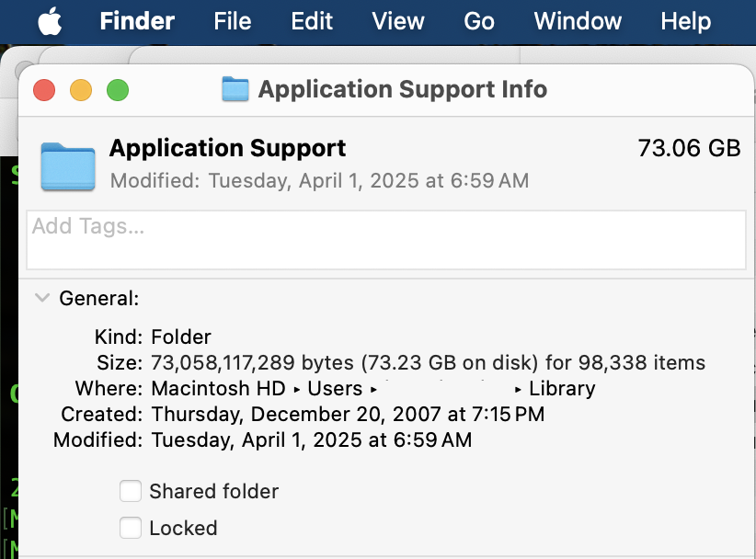Open the Apple menu
Screen dimensions: 756x559
point(50,21)
